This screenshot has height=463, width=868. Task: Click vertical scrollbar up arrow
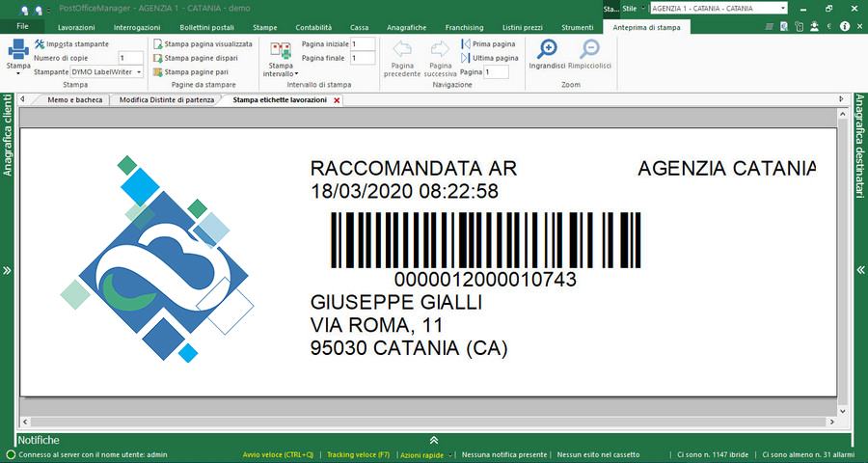(x=843, y=114)
